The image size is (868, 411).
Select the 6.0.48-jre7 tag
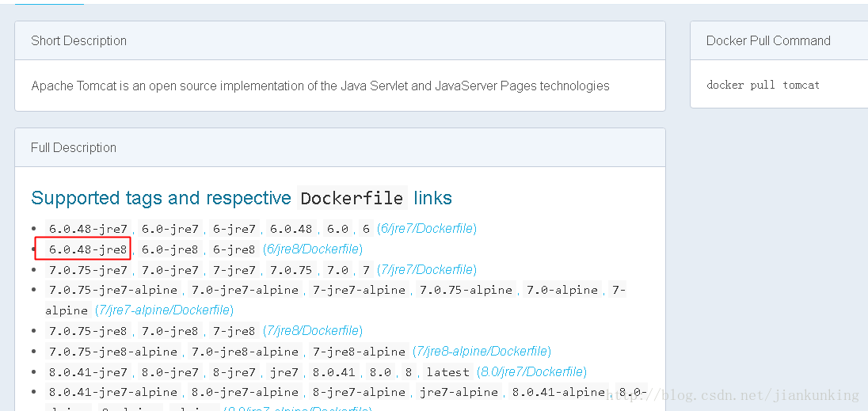click(89, 228)
